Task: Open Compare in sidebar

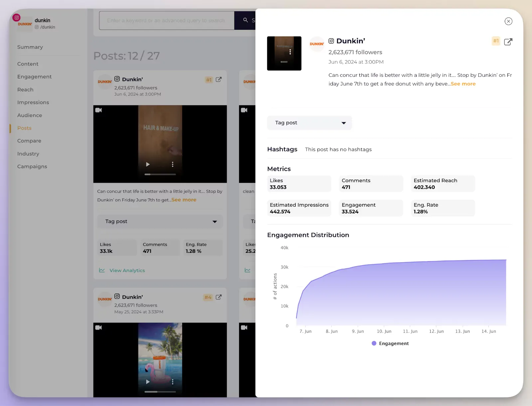Action: tap(29, 141)
